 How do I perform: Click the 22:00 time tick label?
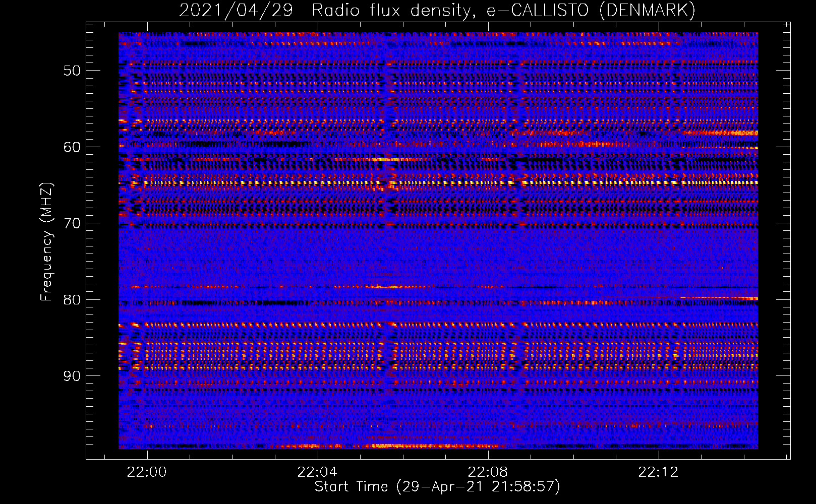[x=147, y=472]
